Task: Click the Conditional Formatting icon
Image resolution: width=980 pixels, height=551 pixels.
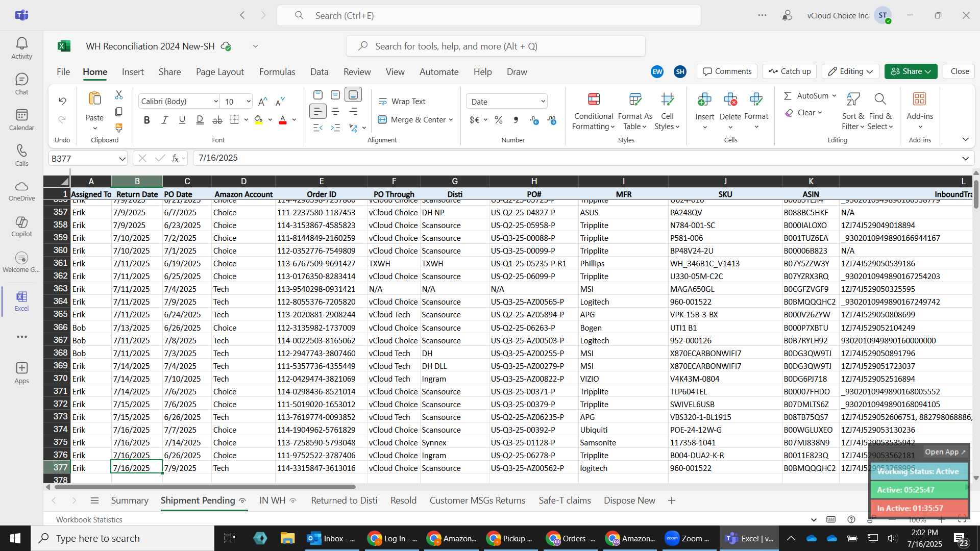Action: (x=594, y=99)
